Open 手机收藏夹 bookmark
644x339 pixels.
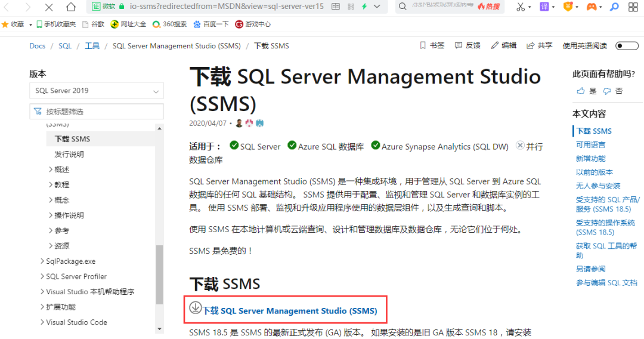(56, 24)
